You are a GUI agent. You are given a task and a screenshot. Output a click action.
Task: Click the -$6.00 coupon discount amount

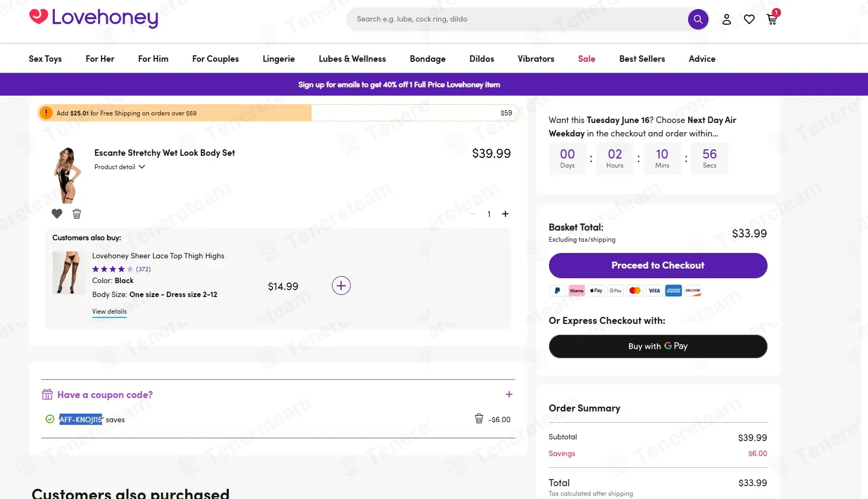click(x=500, y=420)
